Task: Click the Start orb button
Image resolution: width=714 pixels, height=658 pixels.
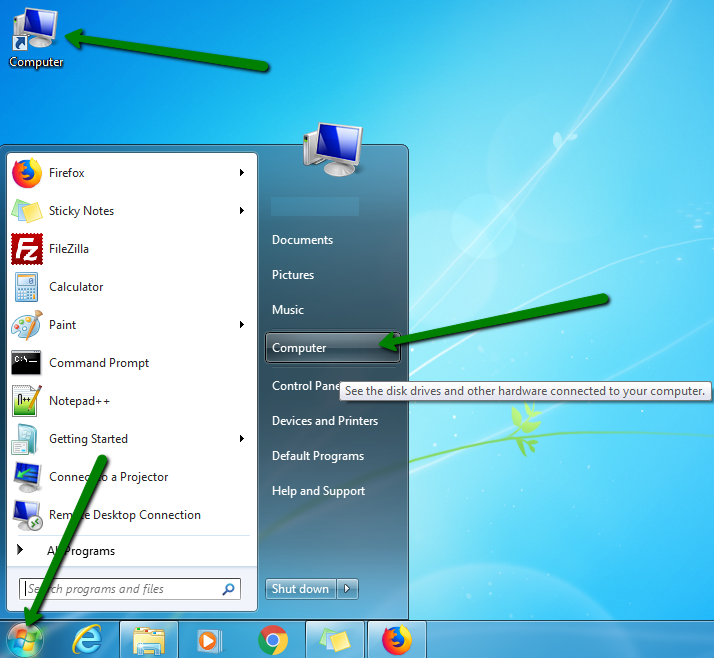Action: point(25,640)
